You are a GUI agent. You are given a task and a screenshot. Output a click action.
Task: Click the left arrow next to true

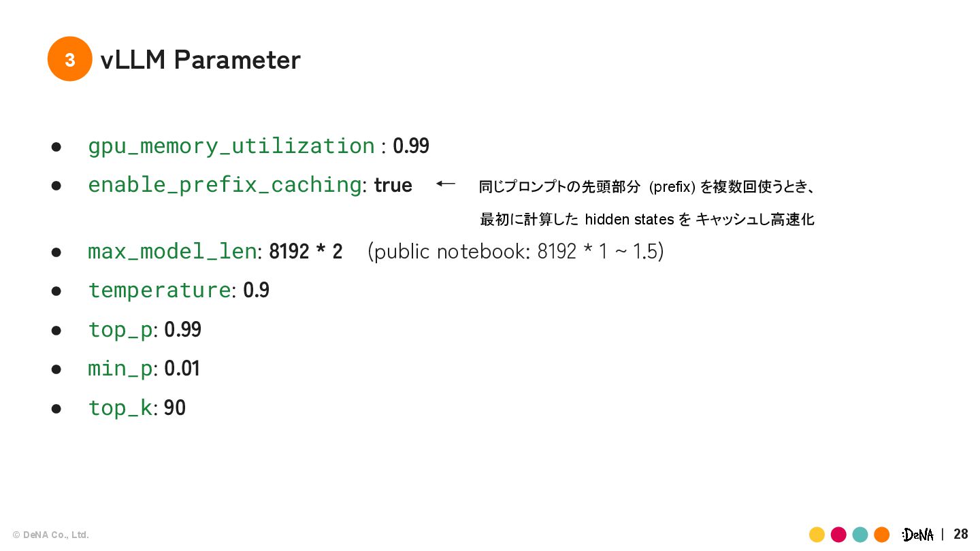click(x=446, y=184)
